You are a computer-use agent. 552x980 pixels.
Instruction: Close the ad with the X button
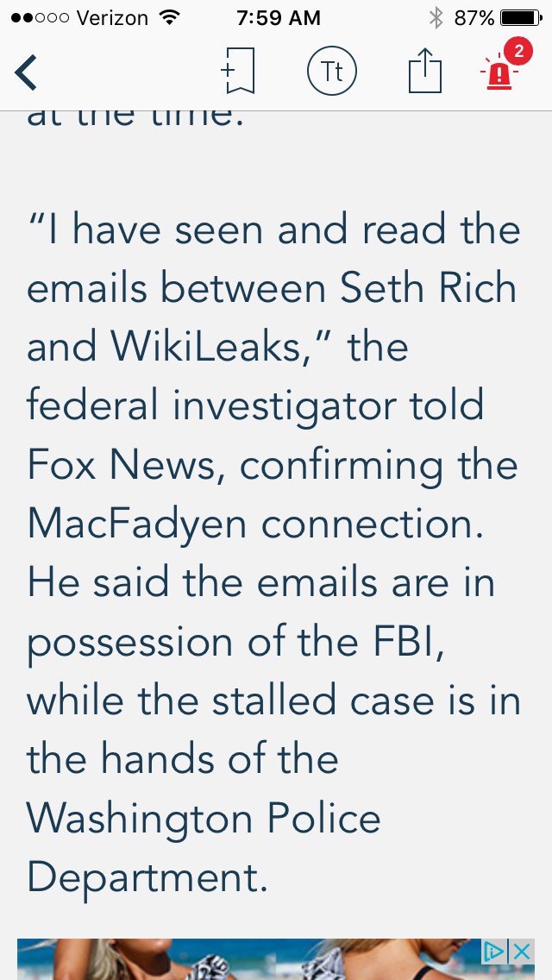click(522, 952)
